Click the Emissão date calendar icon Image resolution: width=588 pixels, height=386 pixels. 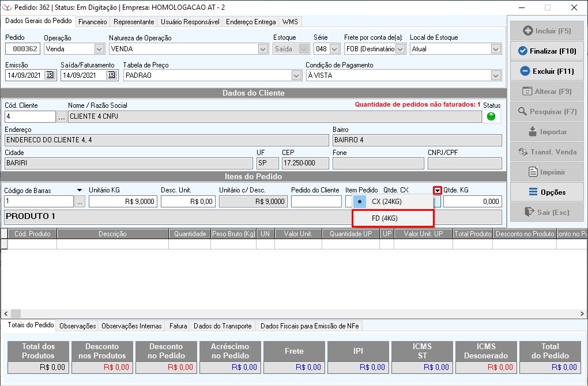(x=50, y=75)
